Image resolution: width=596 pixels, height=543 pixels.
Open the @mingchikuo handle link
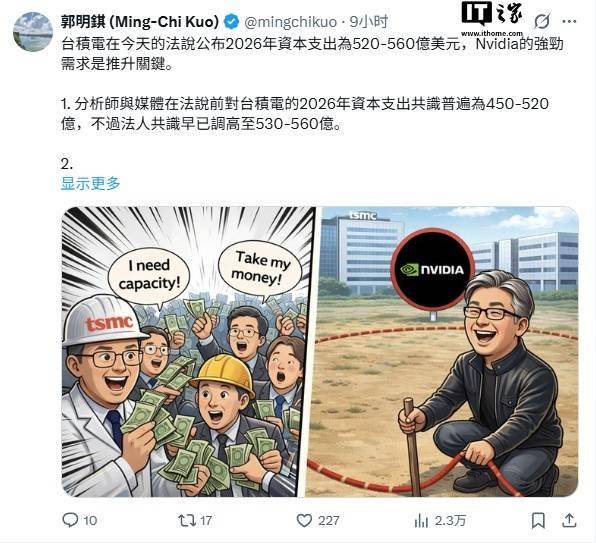click(290, 22)
